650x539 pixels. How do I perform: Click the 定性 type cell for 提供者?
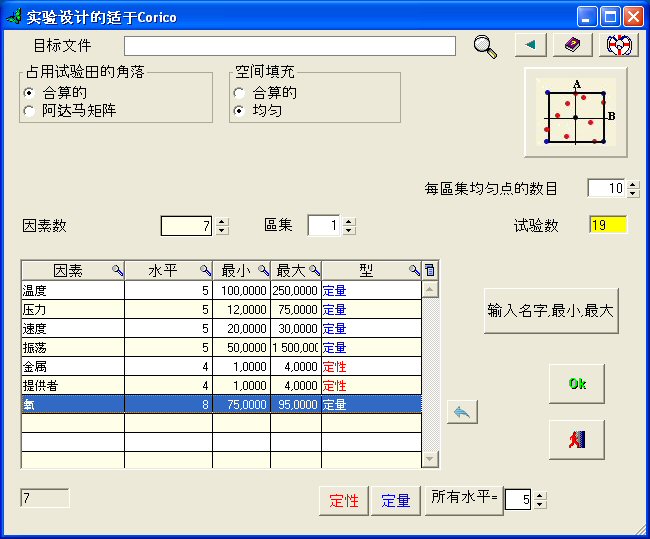pyautogui.click(x=371, y=386)
